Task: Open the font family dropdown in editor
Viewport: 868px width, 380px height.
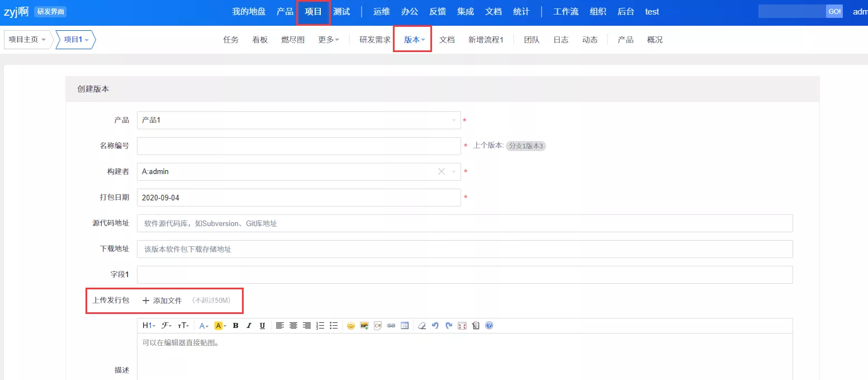Action: (x=167, y=326)
